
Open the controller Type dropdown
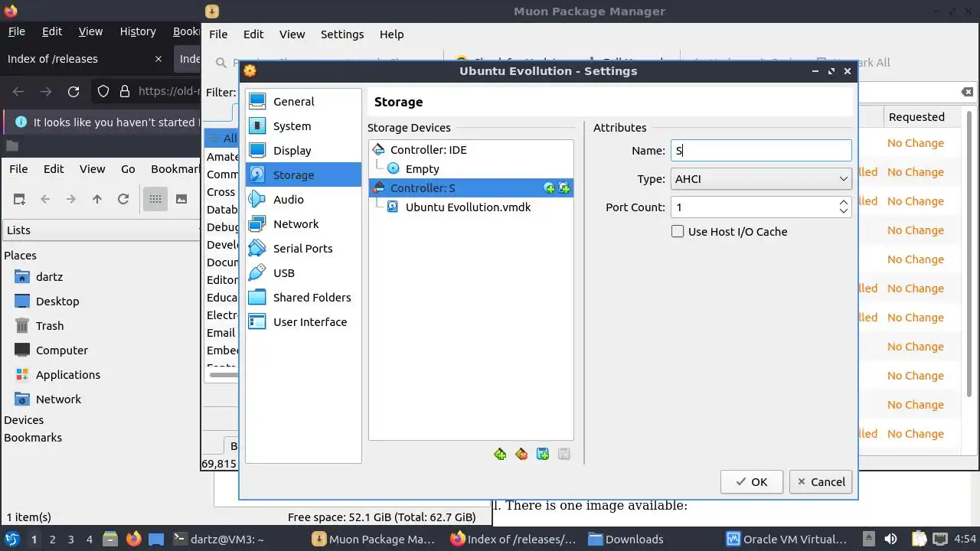(x=761, y=179)
